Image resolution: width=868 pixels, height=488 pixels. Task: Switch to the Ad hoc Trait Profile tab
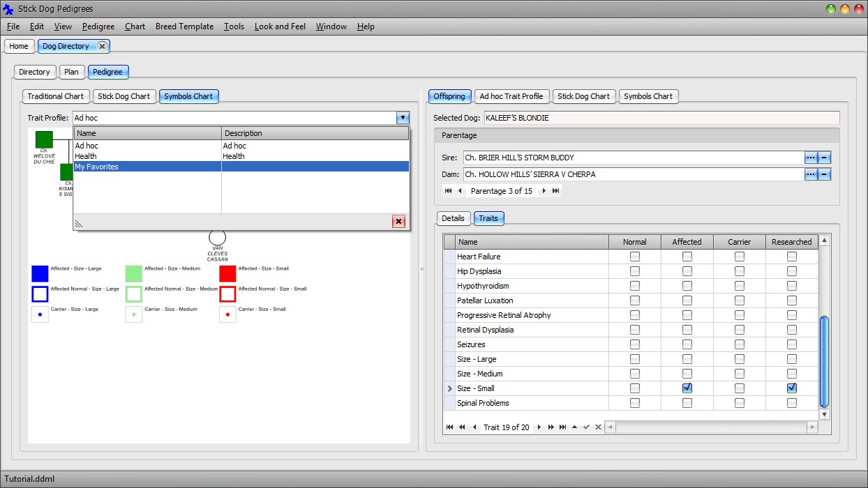[511, 96]
